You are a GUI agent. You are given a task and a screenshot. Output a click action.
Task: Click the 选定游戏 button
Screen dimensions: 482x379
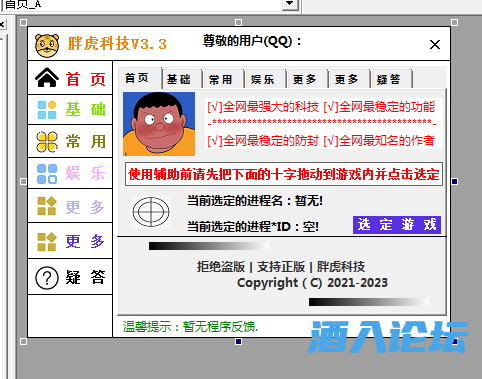click(x=397, y=225)
